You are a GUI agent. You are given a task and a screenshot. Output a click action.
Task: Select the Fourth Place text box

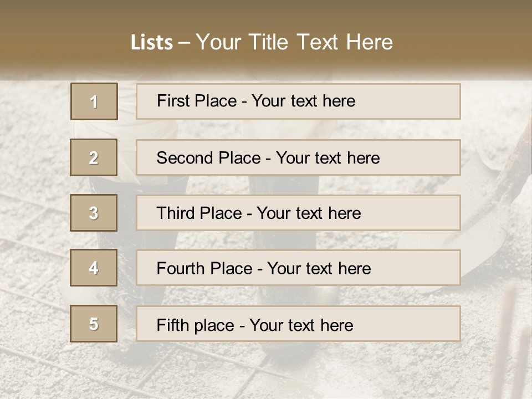(x=298, y=268)
